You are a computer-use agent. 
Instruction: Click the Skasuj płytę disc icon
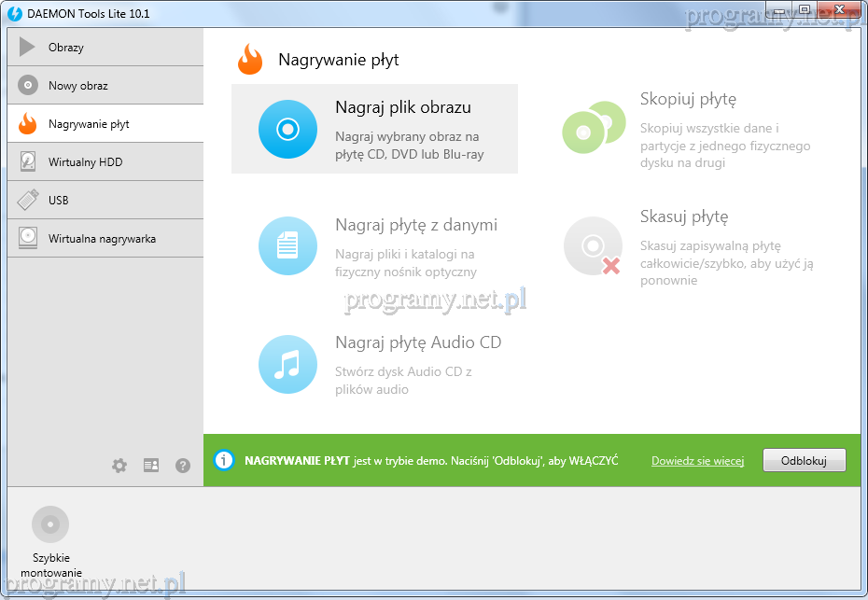tap(593, 246)
